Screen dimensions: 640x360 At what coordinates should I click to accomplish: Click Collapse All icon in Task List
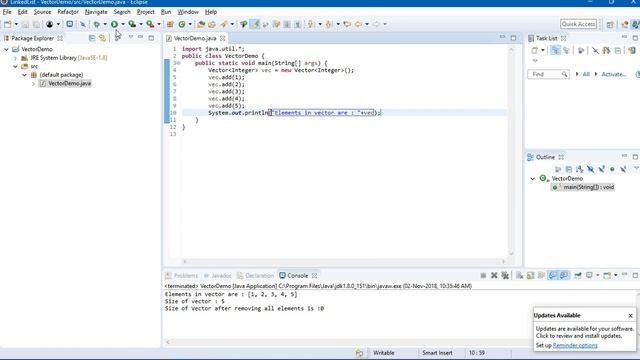[618, 51]
